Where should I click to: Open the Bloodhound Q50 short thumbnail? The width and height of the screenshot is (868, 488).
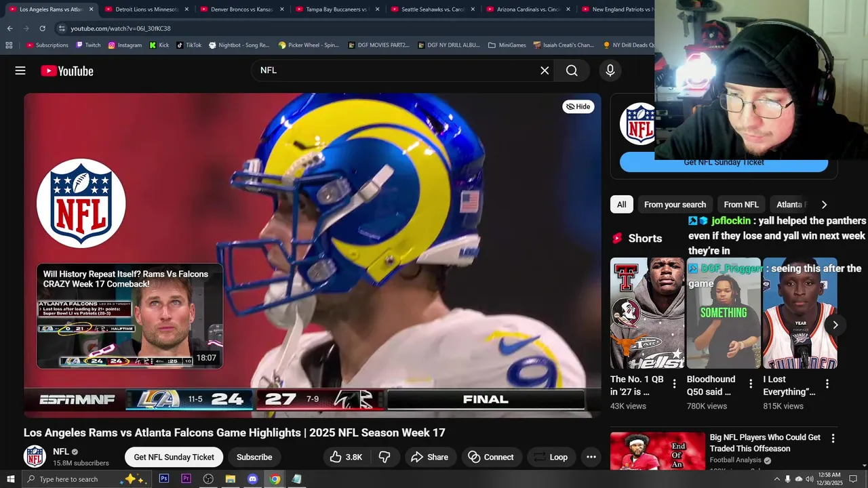tap(724, 313)
